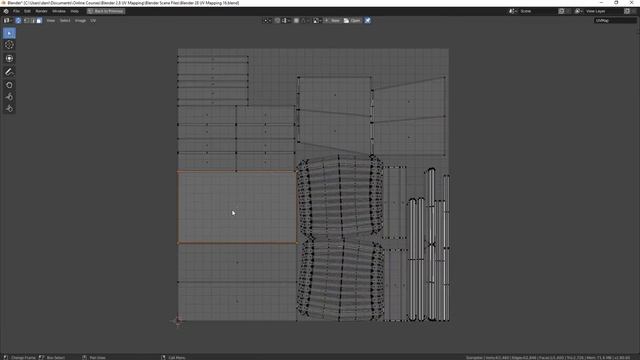Click the highlighted white select mode button
Screen dimensions: 640x360
point(39,20)
